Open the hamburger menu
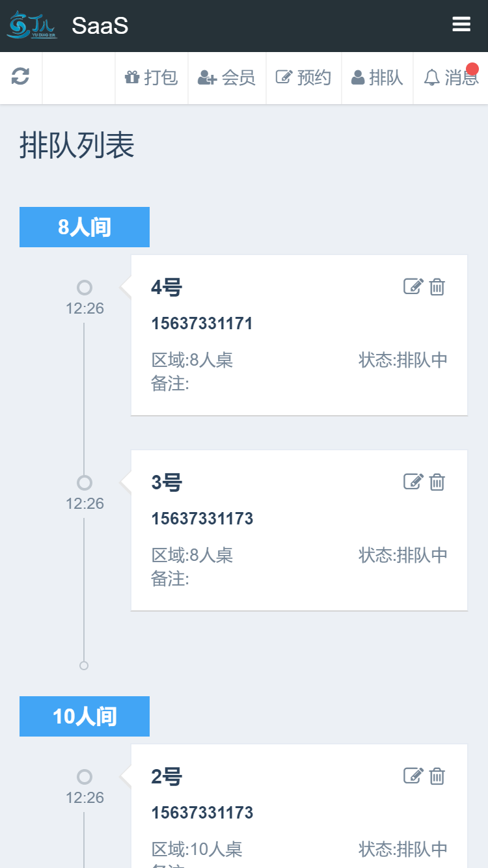This screenshot has width=488, height=868. (461, 25)
